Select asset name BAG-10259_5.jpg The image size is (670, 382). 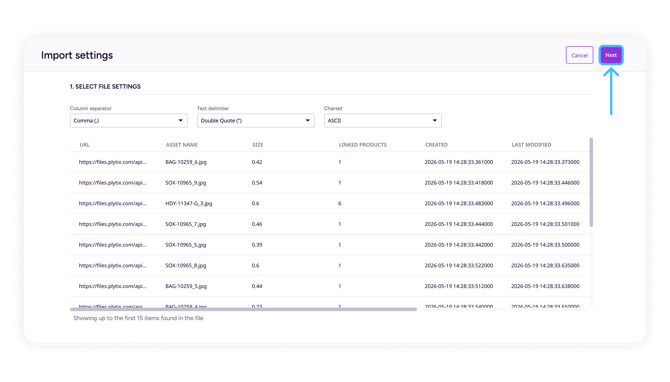[x=186, y=286]
